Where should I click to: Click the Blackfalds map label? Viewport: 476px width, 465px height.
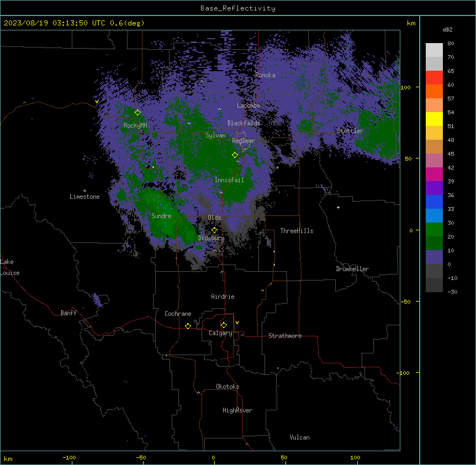point(244,123)
